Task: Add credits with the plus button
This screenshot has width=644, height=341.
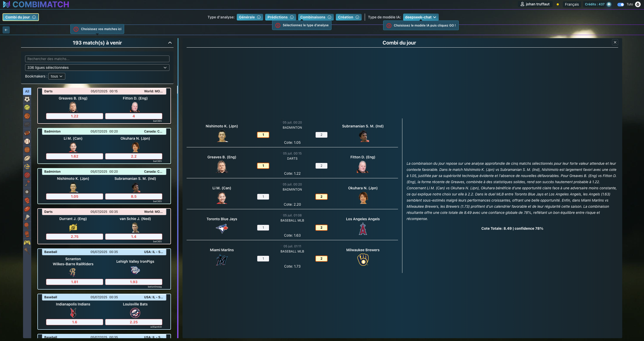Action: [609, 4]
